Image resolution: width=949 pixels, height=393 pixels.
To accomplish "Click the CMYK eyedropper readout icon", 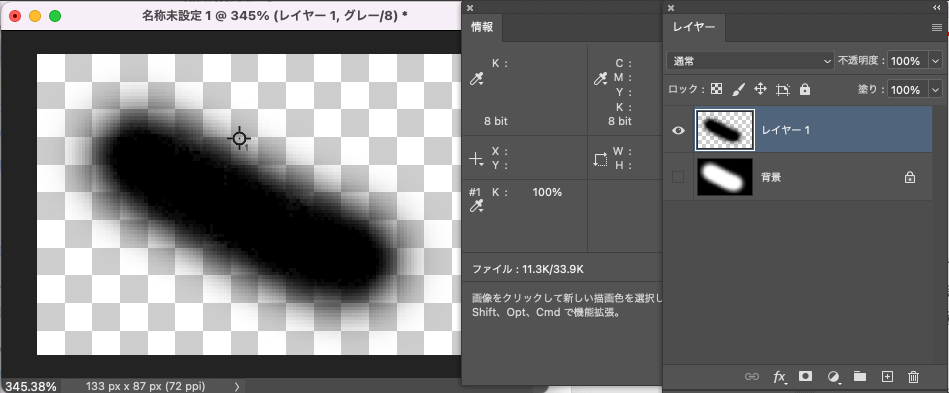I will coord(600,79).
